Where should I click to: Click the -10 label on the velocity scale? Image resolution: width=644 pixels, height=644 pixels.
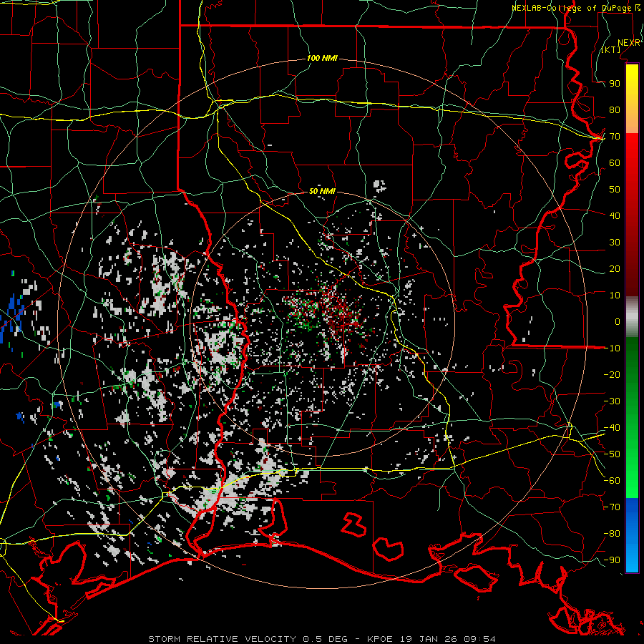point(612,348)
